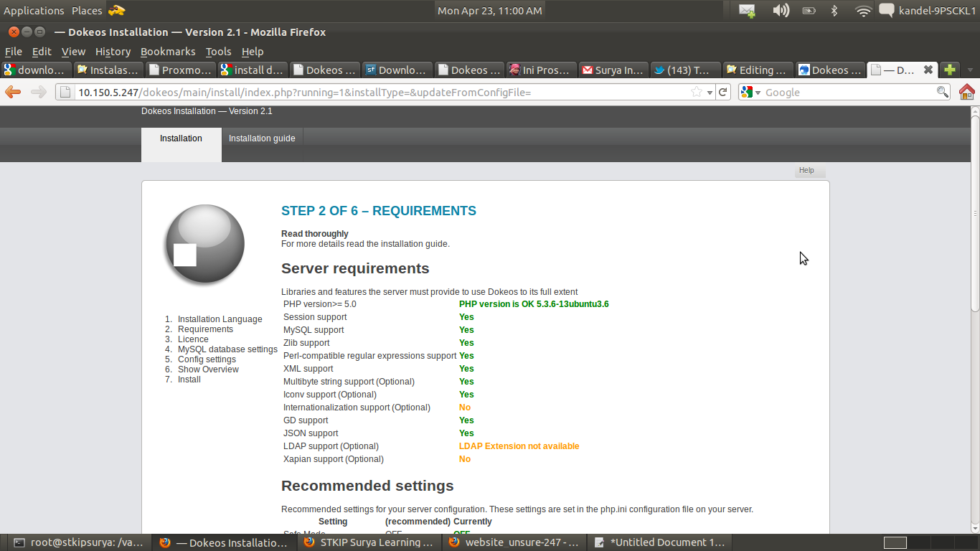The width and height of the screenshot is (980, 551).
Task: Click the Firefox back arrow button
Action: click(13, 92)
